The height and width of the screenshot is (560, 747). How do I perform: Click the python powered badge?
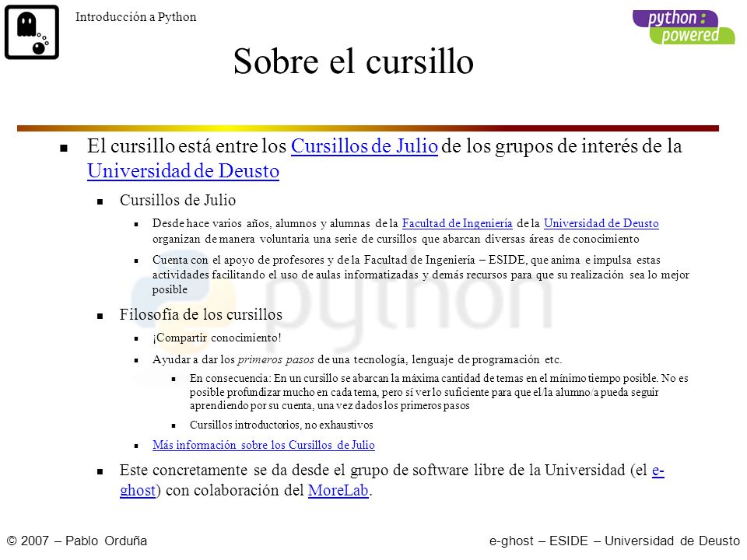coord(684,27)
